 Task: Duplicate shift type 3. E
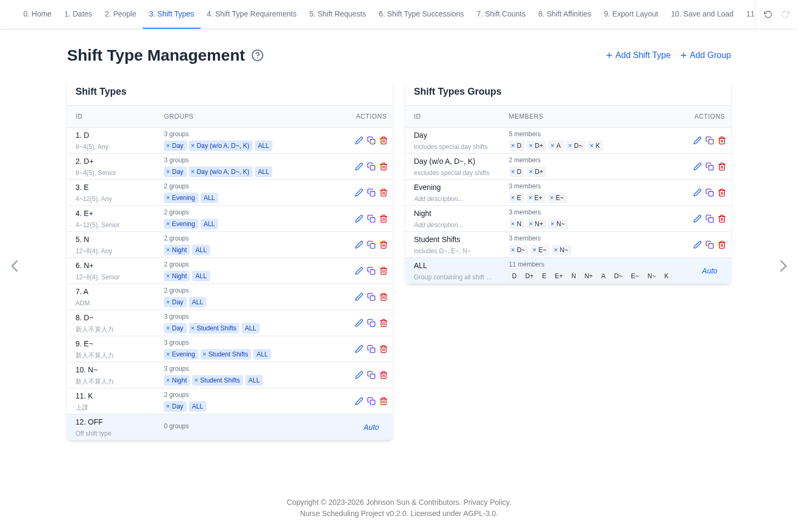(x=371, y=193)
